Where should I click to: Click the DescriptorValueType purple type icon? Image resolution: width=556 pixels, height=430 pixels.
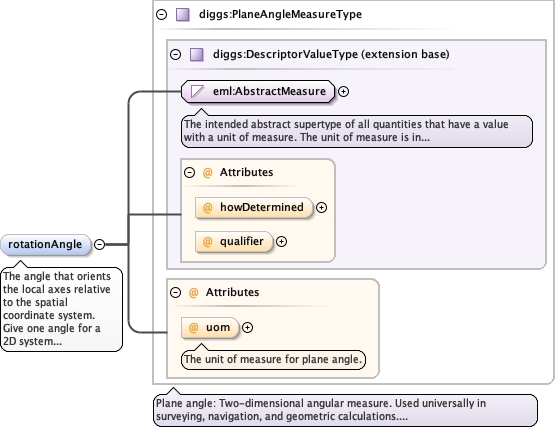(x=197, y=55)
